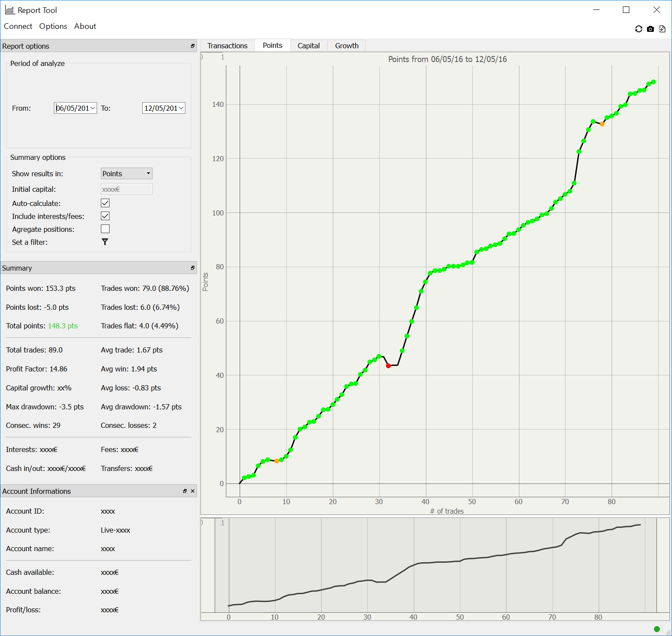This screenshot has height=636, width=672.
Task: Minimize the Report Tool window
Action: point(597,10)
